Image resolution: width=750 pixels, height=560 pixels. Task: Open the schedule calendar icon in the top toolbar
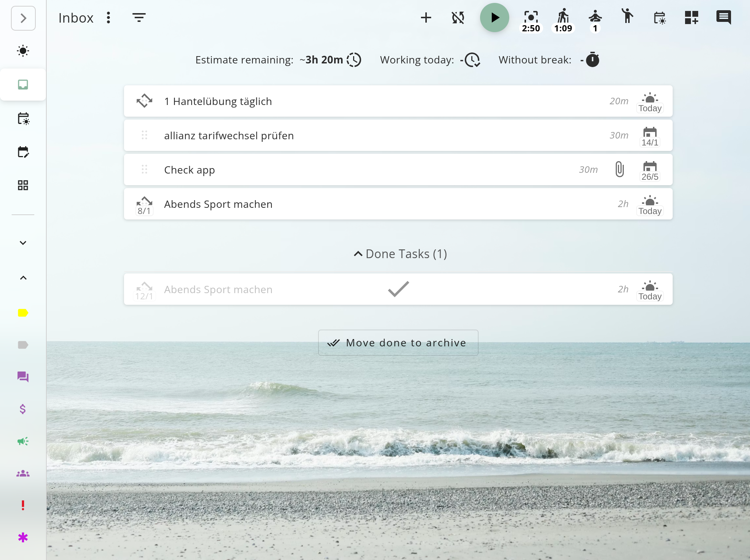pos(660,17)
